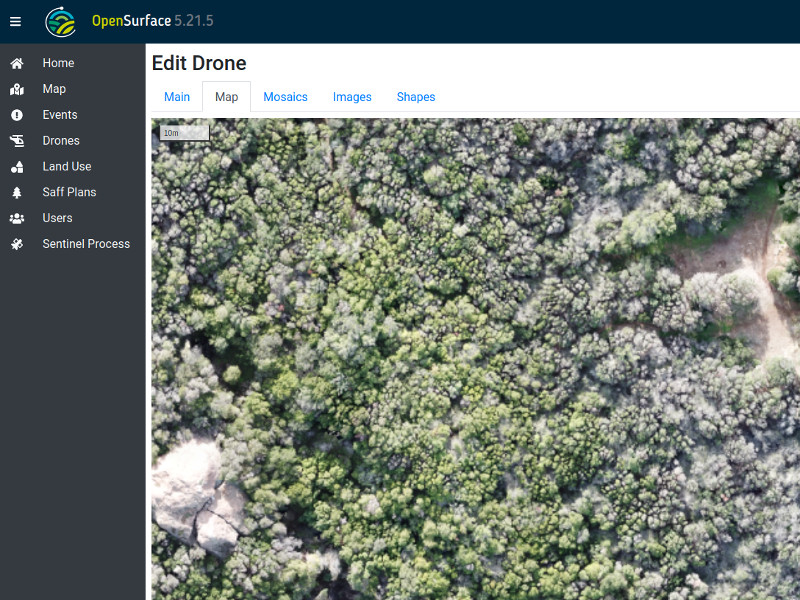Switch to the Mosaics tab
This screenshot has height=600, width=800.
[x=285, y=97]
